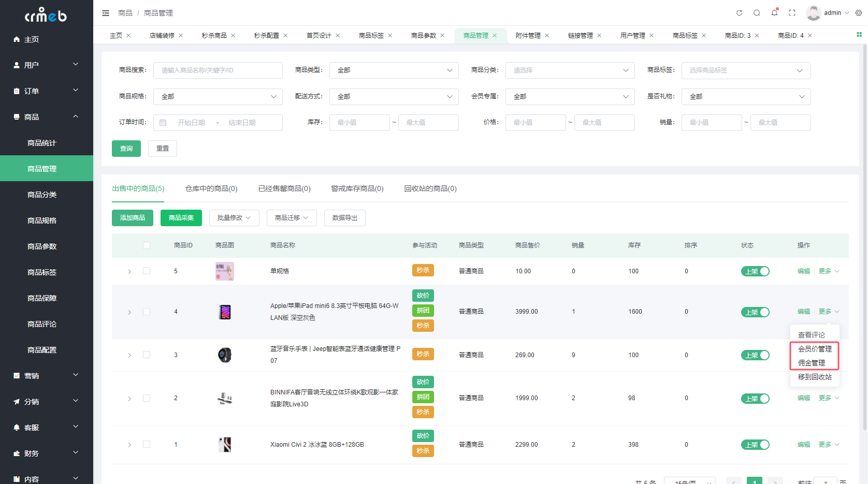This screenshot has width=868, height=484.
Task: Click the 价格 最小值 input
Action: [536, 123]
